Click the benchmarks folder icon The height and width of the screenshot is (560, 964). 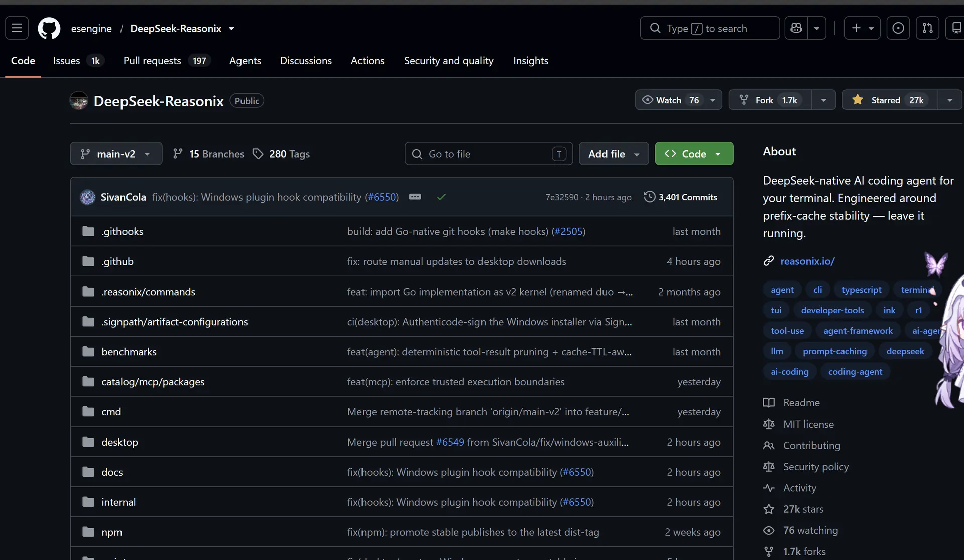[88, 352]
